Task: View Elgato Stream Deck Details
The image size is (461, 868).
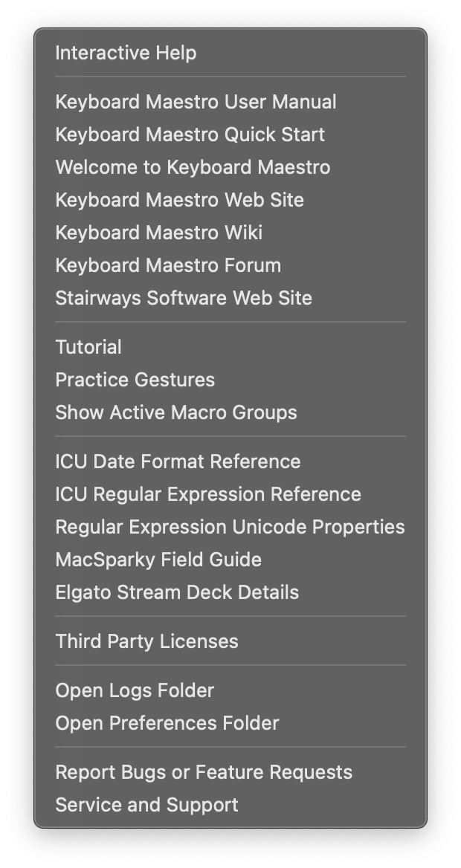Action: (x=177, y=592)
